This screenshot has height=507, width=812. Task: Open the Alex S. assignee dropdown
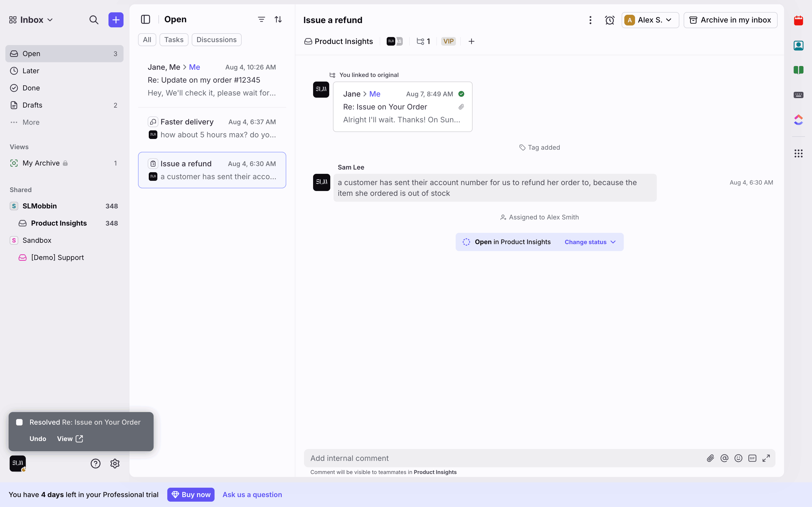pyautogui.click(x=650, y=20)
